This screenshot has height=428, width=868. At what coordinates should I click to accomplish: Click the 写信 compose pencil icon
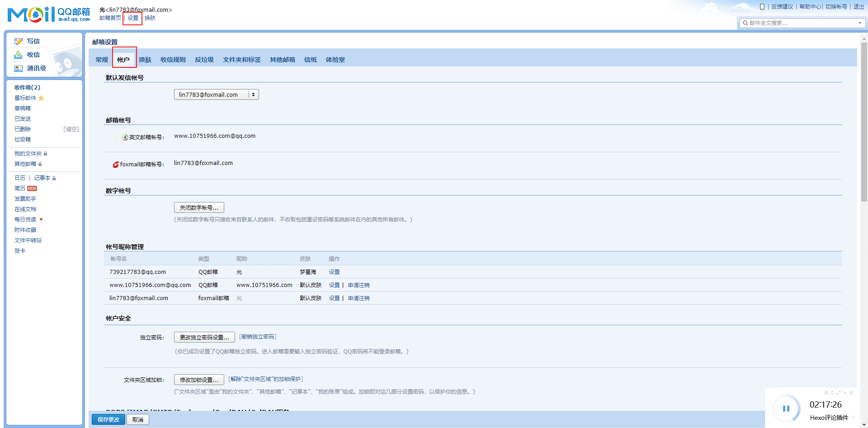pyautogui.click(x=19, y=41)
